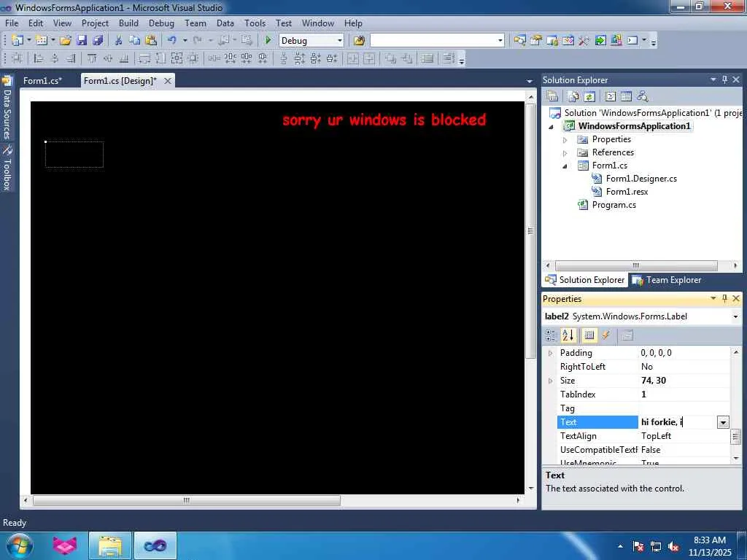Open the Toolbox side panel tab
This screenshot has width=747, height=560.
(7, 168)
